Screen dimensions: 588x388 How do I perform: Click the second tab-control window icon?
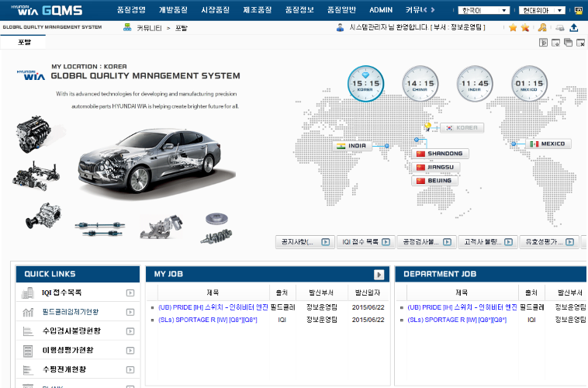[x=555, y=43]
